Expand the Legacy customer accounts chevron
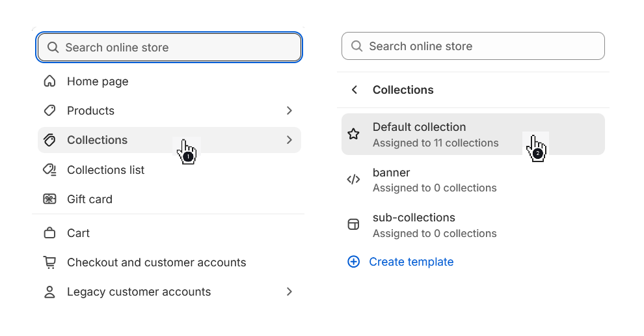Viewport: 644px width, 336px height. coord(289,292)
